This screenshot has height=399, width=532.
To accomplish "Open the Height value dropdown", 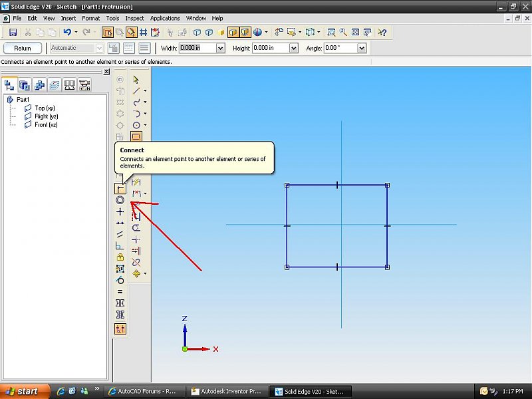I will (x=294, y=48).
